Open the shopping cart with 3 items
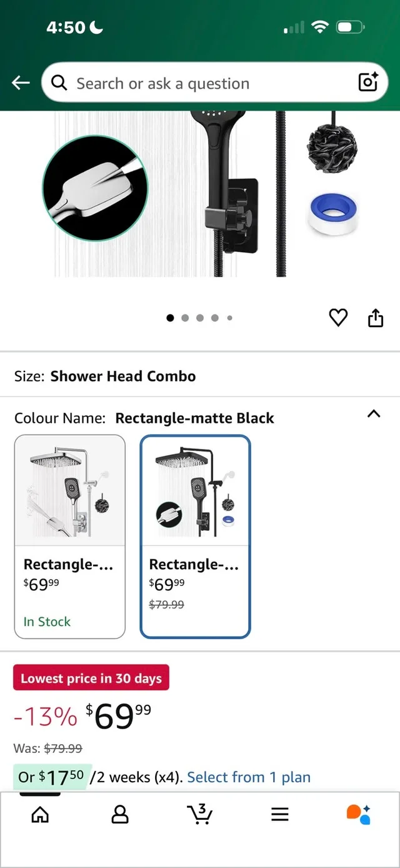The width and height of the screenshot is (400, 868). (199, 814)
